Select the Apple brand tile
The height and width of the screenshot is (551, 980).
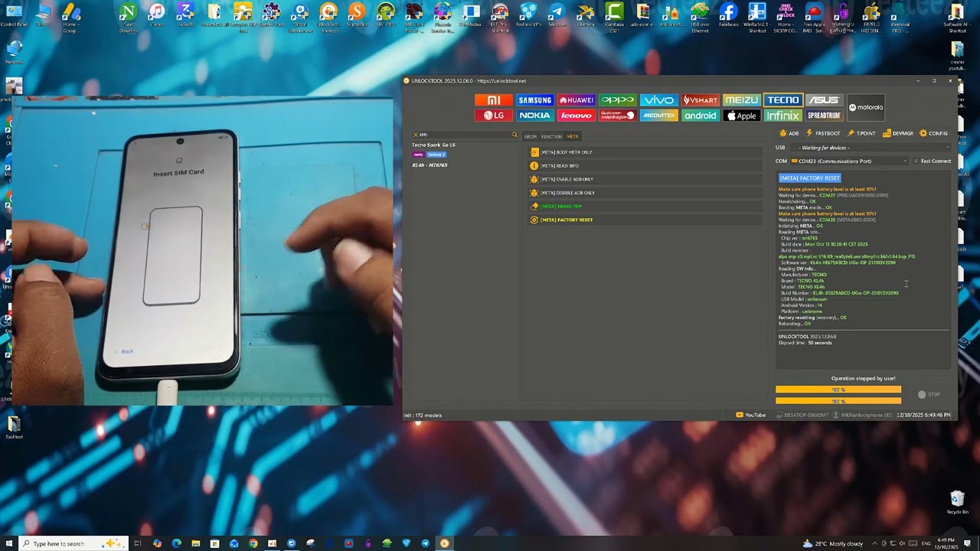click(741, 116)
